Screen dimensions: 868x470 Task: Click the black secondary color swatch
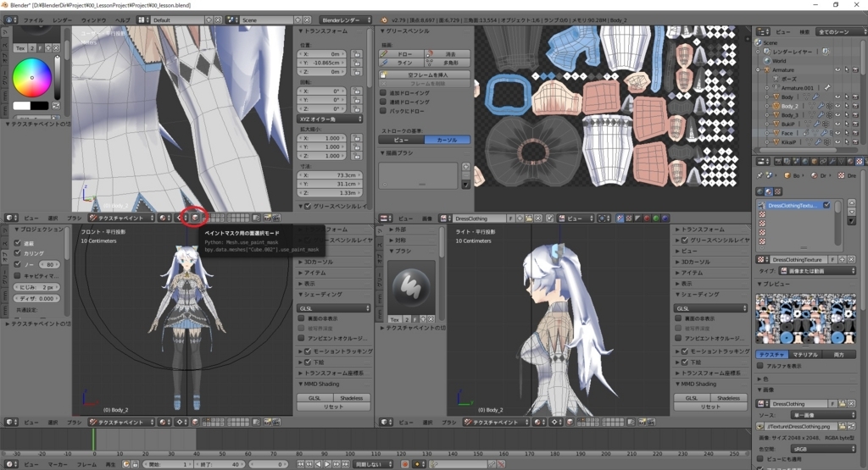pyautogui.click(x=39, y=106)
